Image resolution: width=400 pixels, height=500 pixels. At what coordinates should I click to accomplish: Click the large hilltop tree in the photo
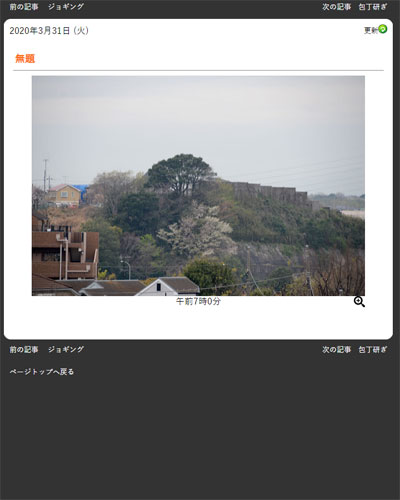181,174
